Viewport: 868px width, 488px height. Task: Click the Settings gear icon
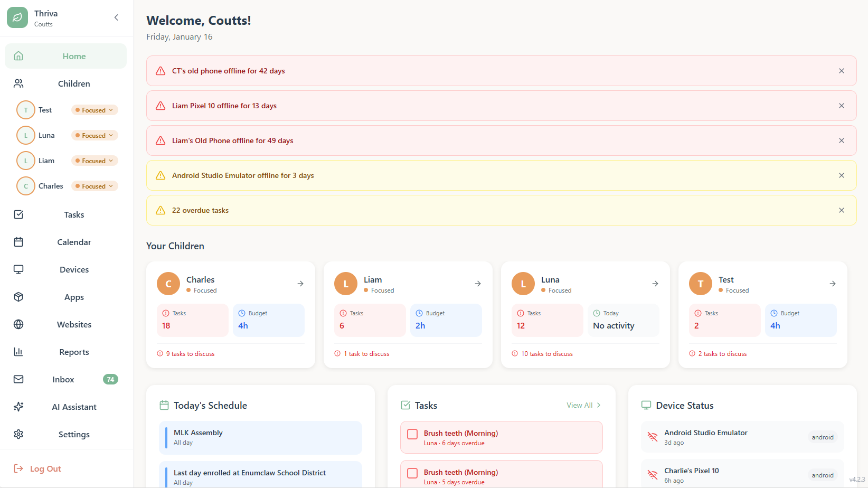(x=18, y=434)
